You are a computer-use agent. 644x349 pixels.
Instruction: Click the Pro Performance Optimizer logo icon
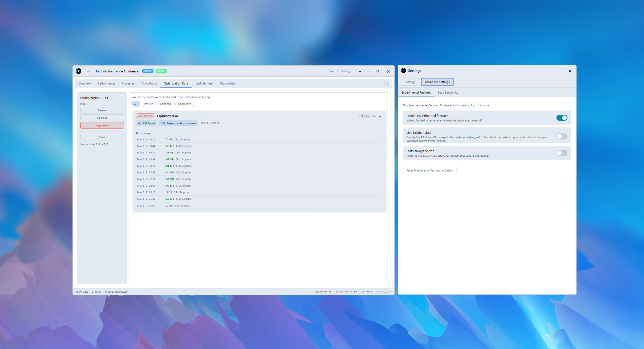click(79, 71)
